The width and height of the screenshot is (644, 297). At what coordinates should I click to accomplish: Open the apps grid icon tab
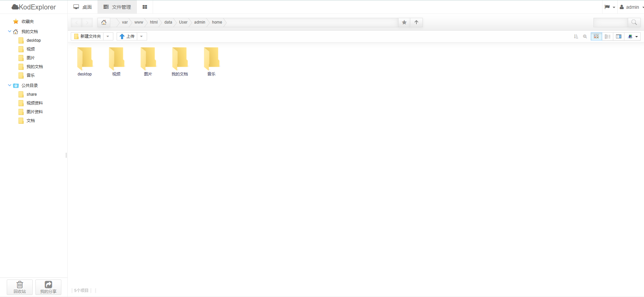point(145,7)
